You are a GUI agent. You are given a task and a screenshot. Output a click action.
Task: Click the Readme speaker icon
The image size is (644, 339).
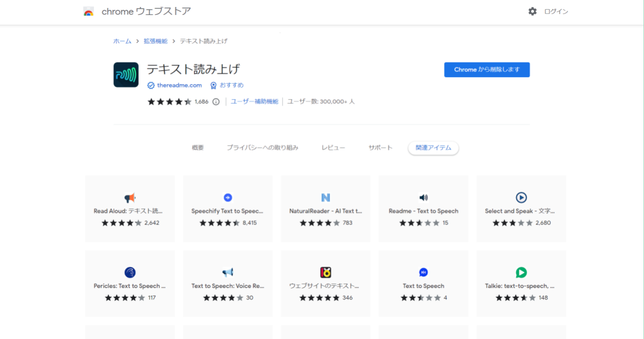pos(423,198)
